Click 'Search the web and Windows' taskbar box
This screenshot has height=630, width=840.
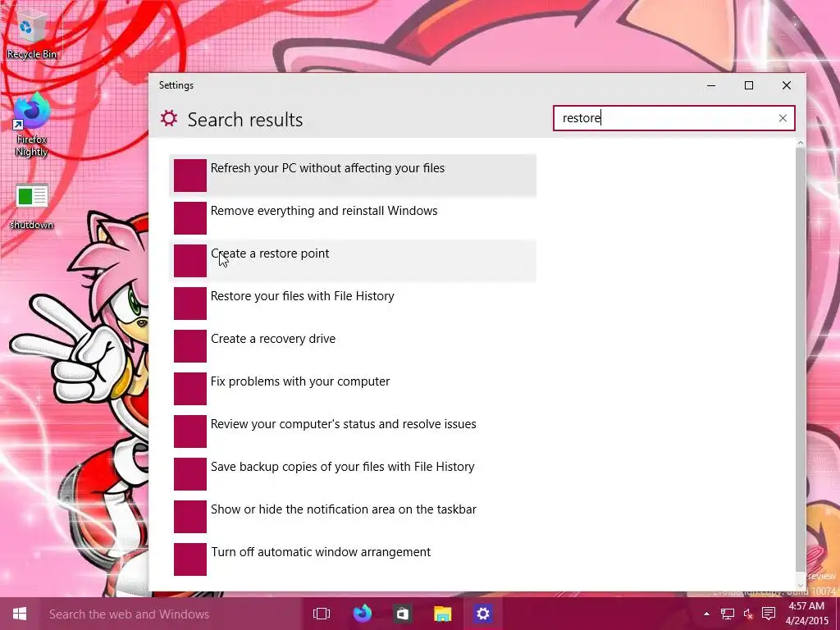[171, 614]
